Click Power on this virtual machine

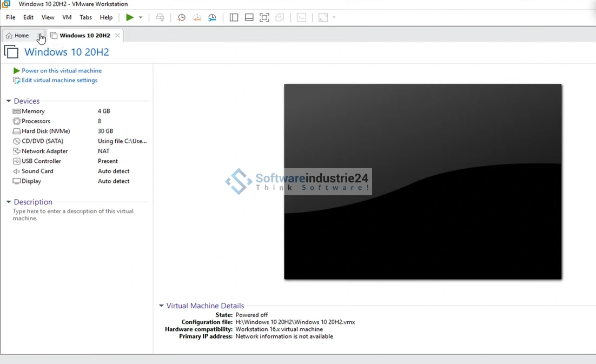(x=61, y=71)
